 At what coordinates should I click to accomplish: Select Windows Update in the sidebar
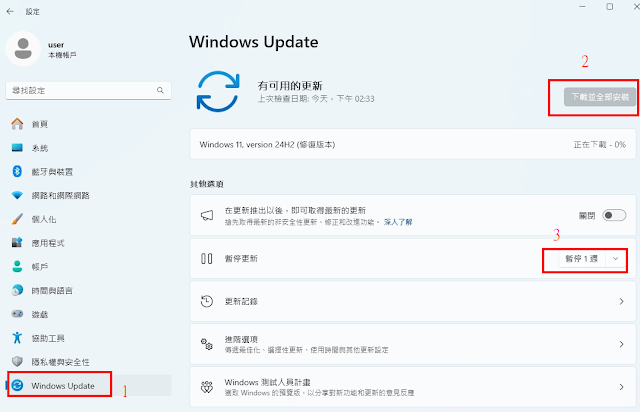click(89, 385)
